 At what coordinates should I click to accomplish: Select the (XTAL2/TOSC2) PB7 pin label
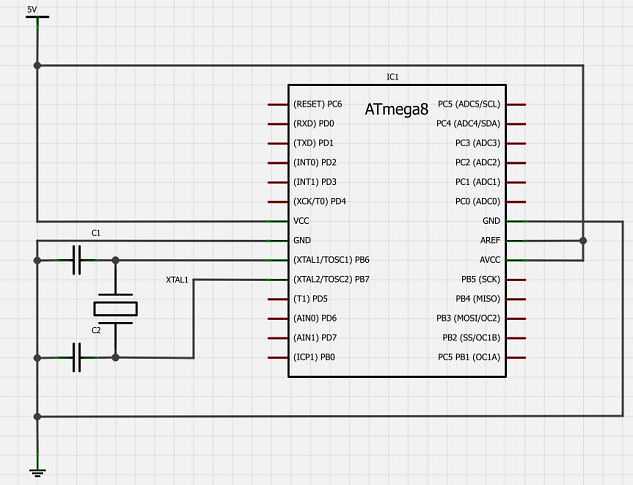(x=331, y=279)
